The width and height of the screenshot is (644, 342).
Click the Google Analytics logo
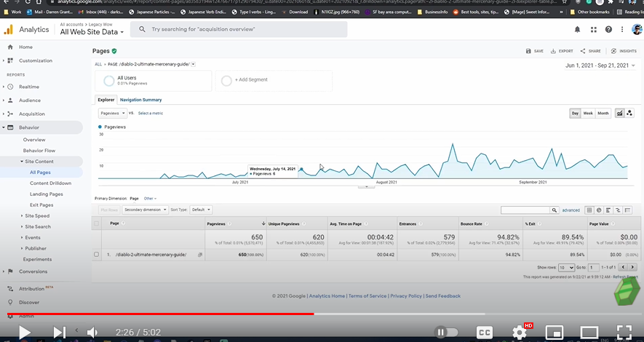[8, 30]
